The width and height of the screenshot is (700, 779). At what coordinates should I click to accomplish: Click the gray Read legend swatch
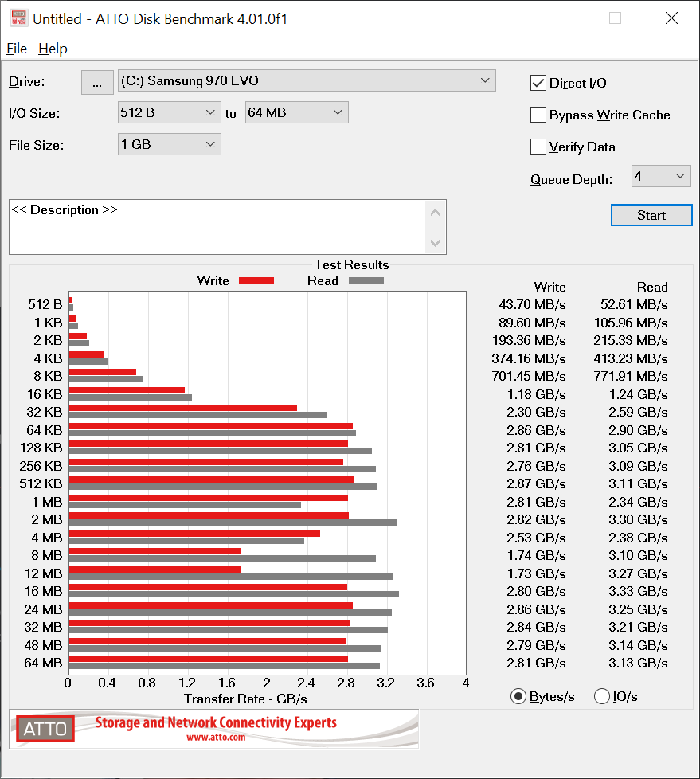(x=366, y=280)
